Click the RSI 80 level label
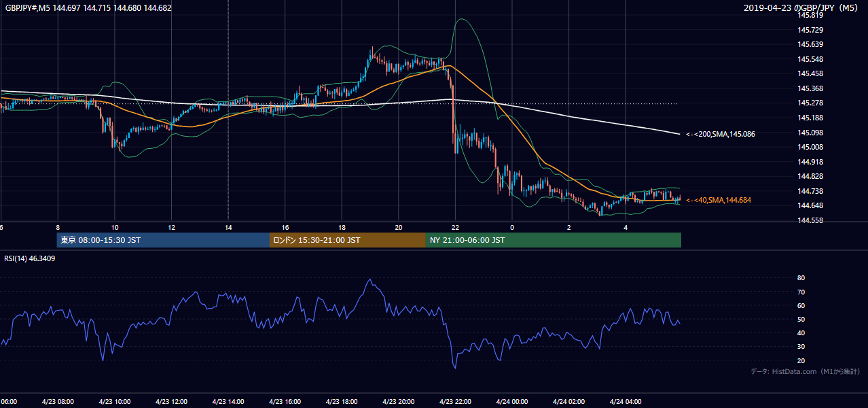The image size is (868, 408). (801, 278)
